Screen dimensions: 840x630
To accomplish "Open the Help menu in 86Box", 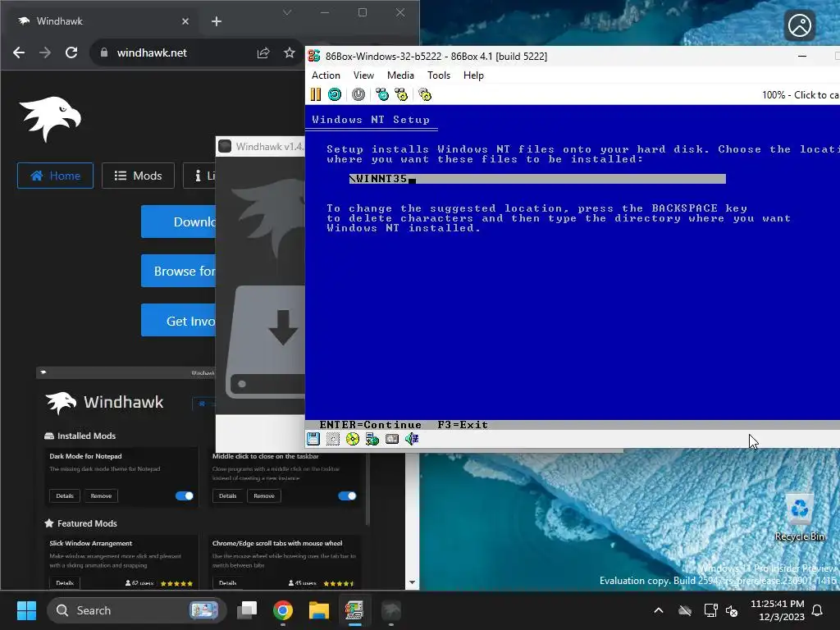I will [473, 75].
